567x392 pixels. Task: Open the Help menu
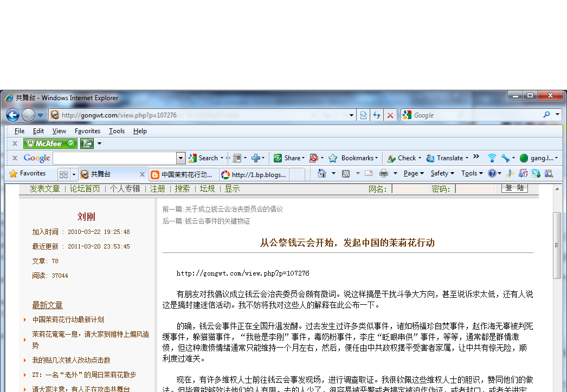(140, 131)
